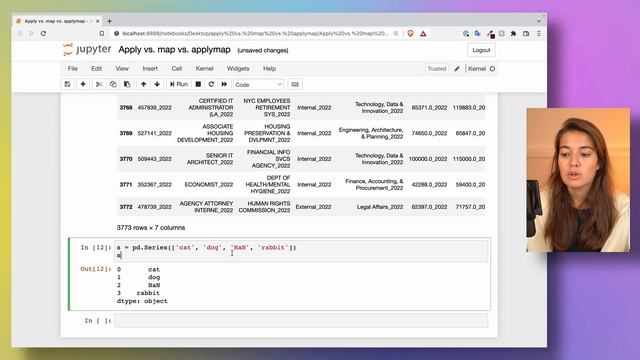
Task: Click the Trusted notebook indicator
Action: coord(437,69)
